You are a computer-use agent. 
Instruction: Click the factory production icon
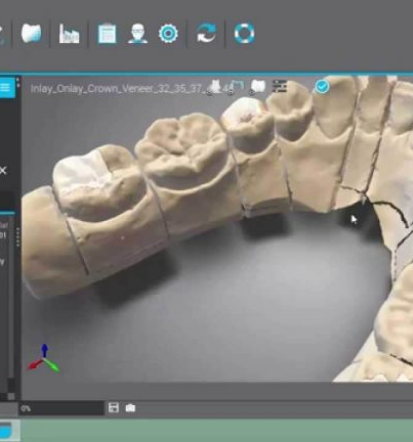pyautogui.click(x=69, y=34)
